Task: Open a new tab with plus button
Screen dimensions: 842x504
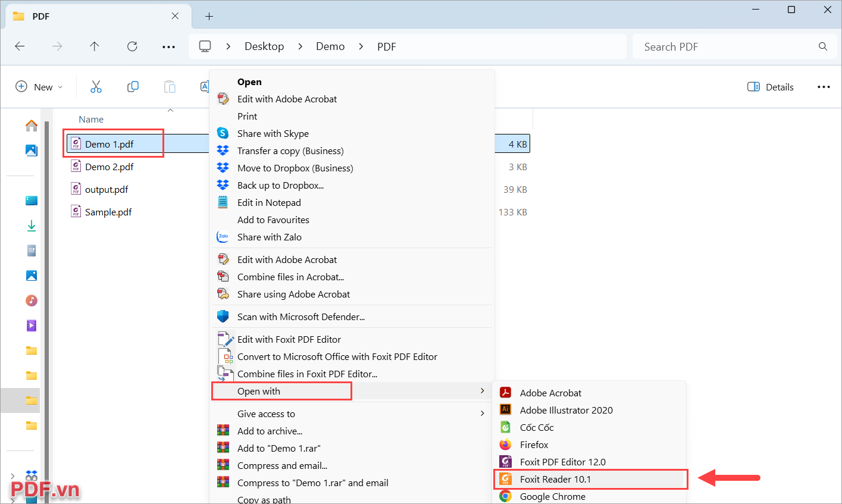Action: point(209,16)
